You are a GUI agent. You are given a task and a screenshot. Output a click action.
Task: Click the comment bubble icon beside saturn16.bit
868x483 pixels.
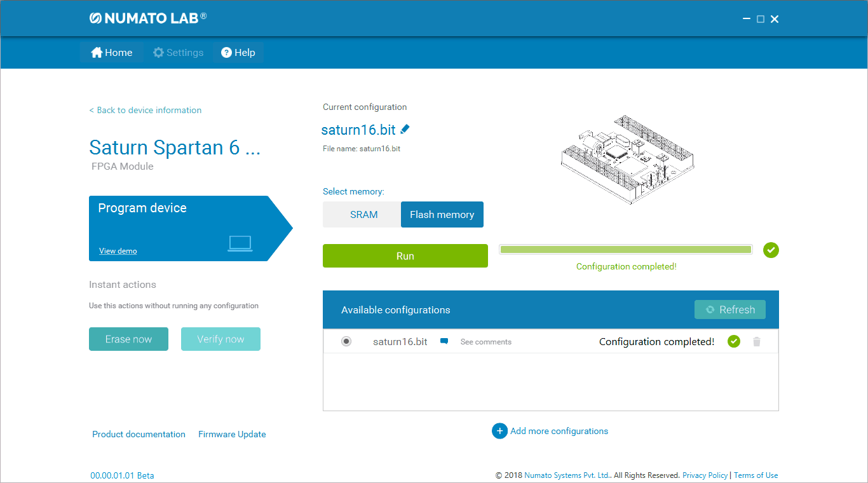coord(444,341)
